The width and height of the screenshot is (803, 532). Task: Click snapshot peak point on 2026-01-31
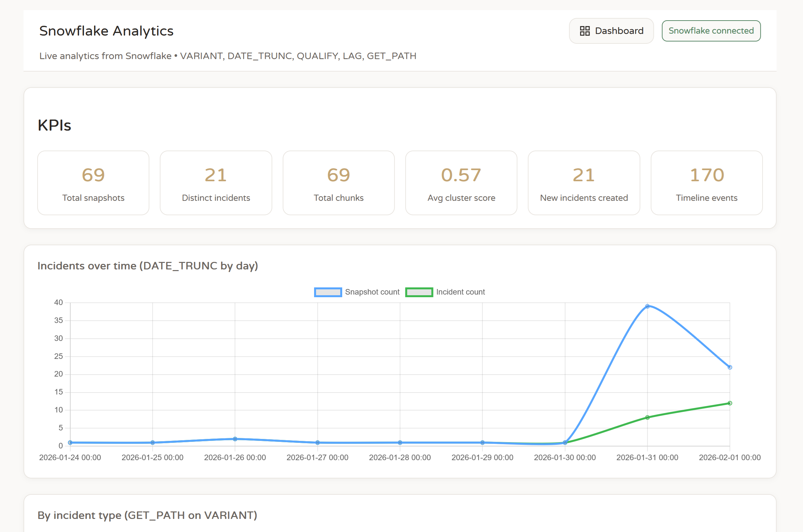tap(647, 306)
